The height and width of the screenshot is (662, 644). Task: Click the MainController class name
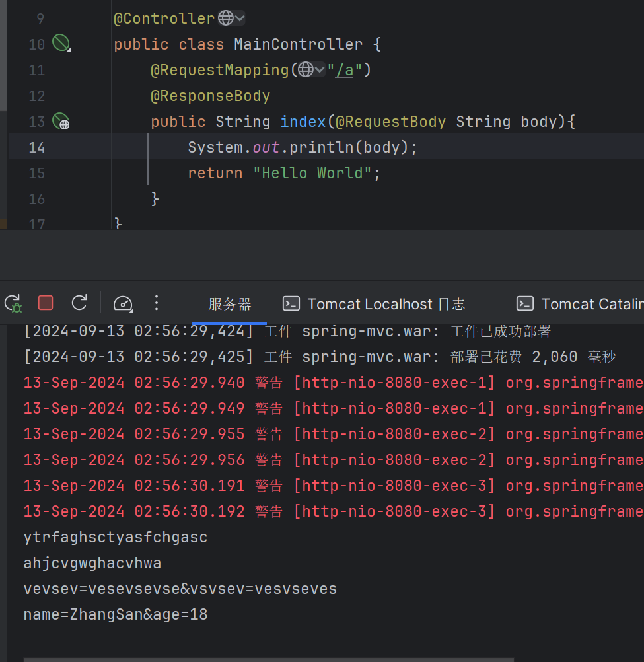[x=299, y=44]
